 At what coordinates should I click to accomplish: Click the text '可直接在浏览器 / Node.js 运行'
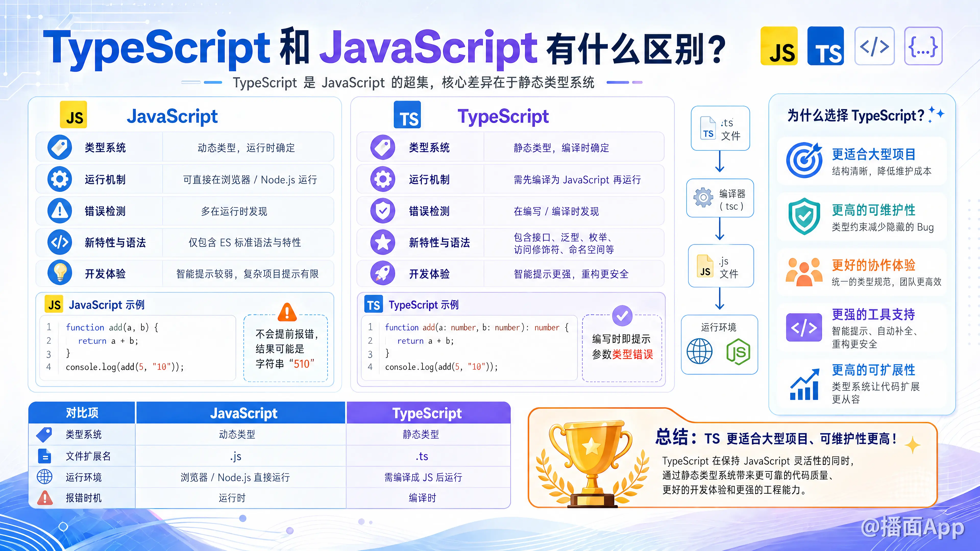click(250, 180)
